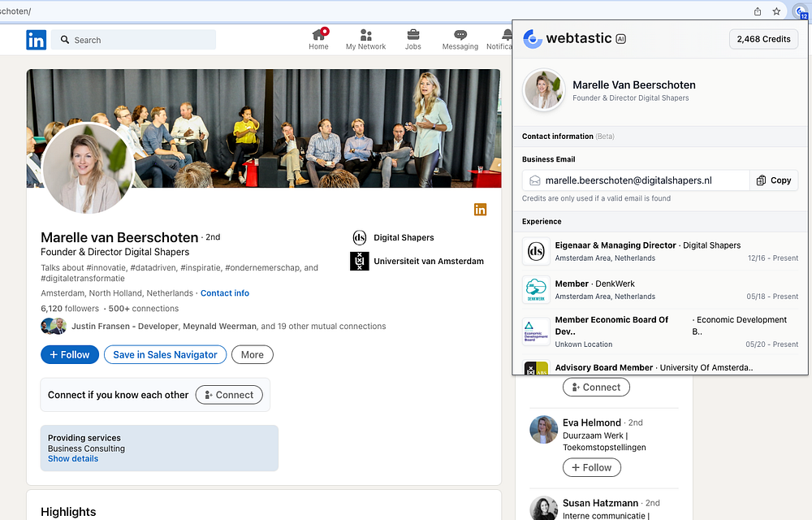Copy the business email address
This screenshot has height=520, width=812.
coord(774,180)
